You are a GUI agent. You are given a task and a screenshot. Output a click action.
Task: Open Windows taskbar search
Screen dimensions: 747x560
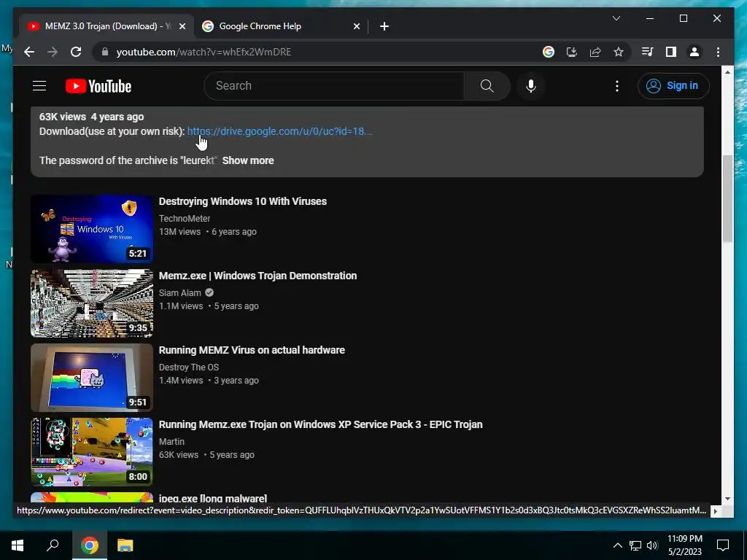point(53,545)
